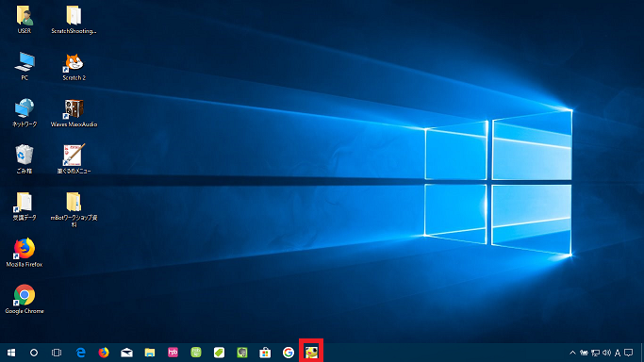Select the PC desktop icon
This screenshot has height=362, width=644.
[x=25, y=66]
